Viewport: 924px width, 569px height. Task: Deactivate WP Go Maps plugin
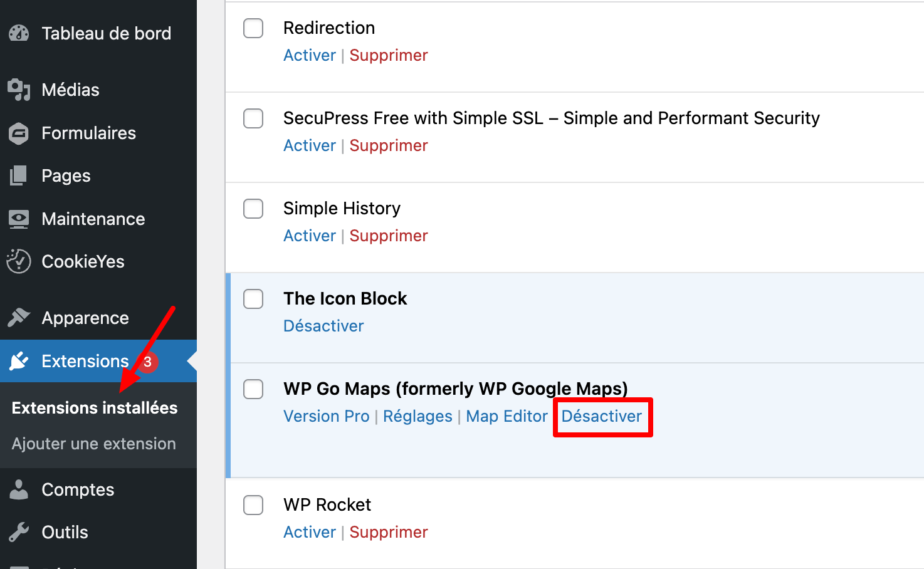(602, 416)
